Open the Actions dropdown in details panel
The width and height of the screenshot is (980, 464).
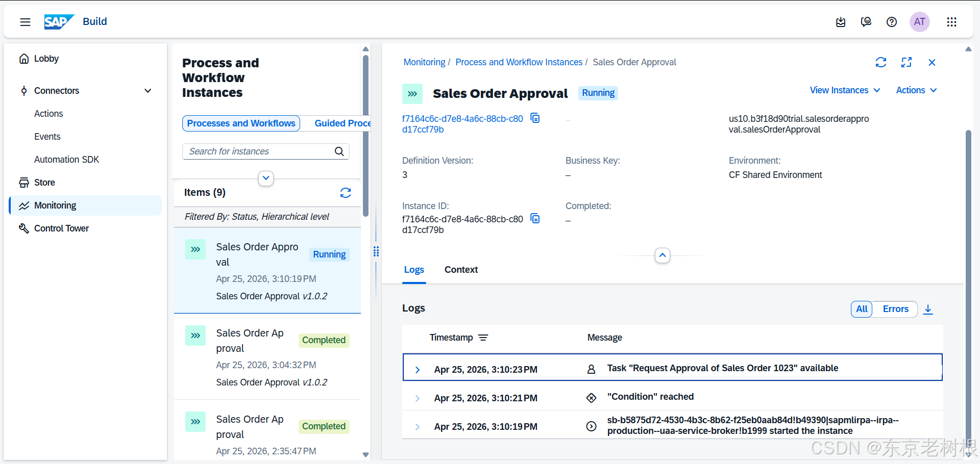917,90
